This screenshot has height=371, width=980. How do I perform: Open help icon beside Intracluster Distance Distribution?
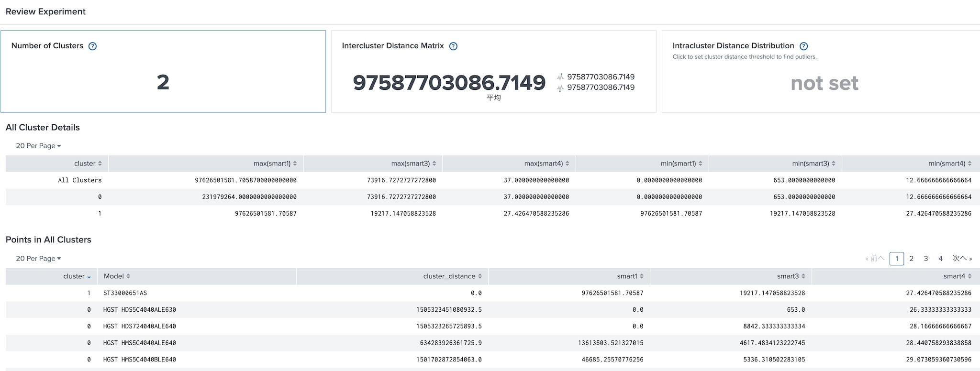tap(804, 46)
